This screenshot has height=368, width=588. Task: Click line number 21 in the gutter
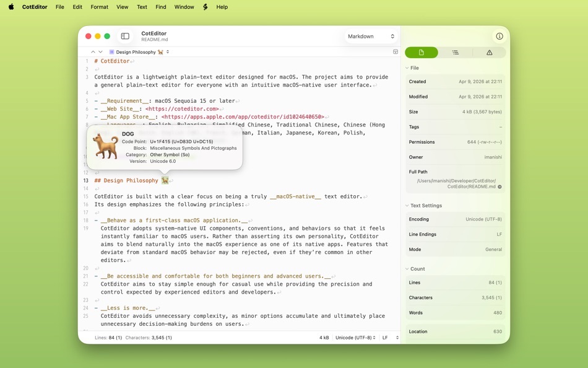coord(86,276)
